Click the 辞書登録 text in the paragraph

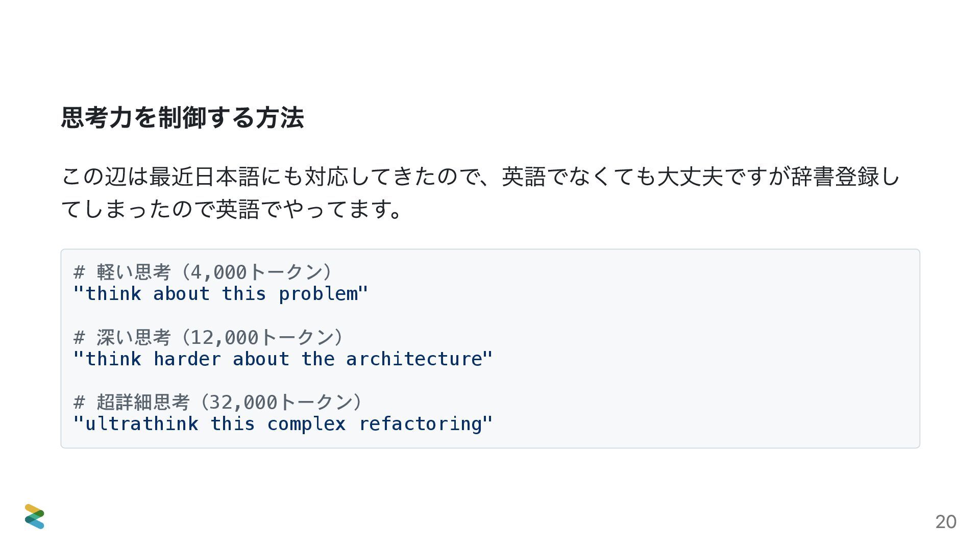[835, 177]
